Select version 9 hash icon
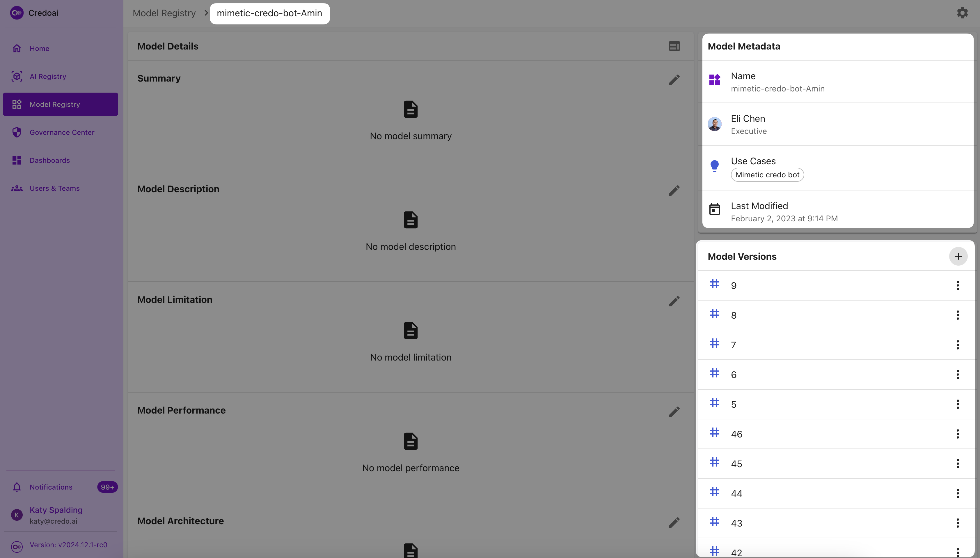980x558 pixels. pos(714,284)
